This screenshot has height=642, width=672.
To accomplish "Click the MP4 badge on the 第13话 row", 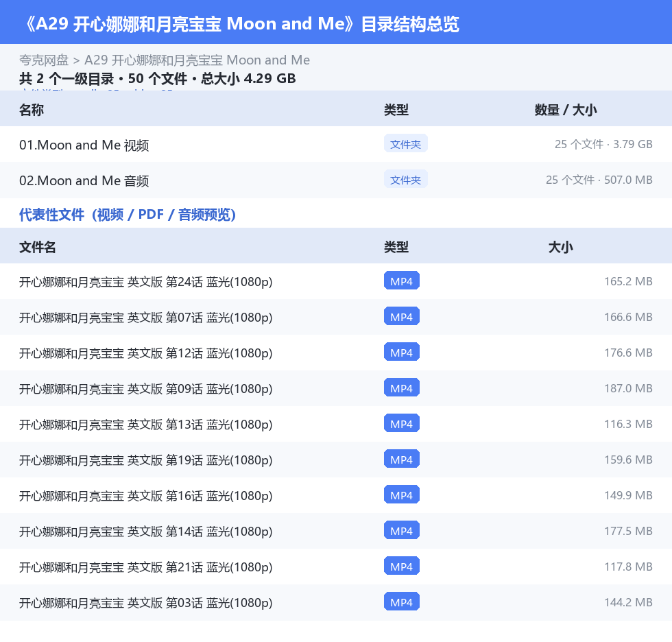I will [402, 423].
